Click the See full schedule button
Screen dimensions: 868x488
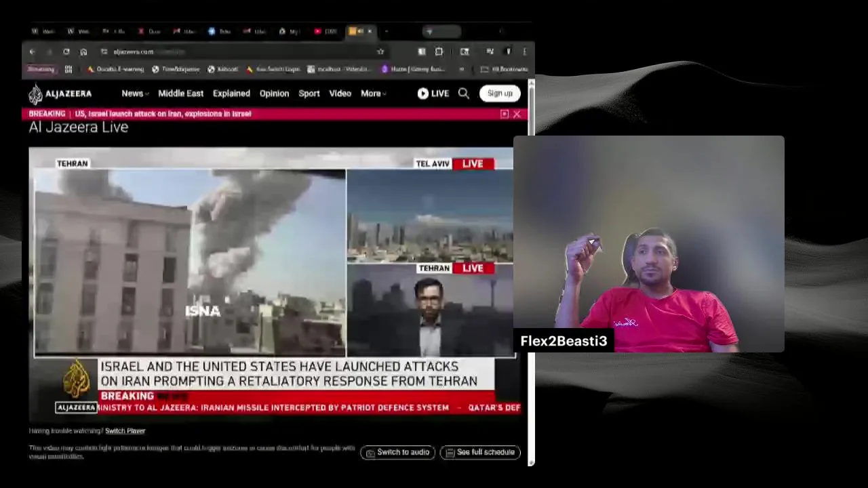[x=480, y=452]
